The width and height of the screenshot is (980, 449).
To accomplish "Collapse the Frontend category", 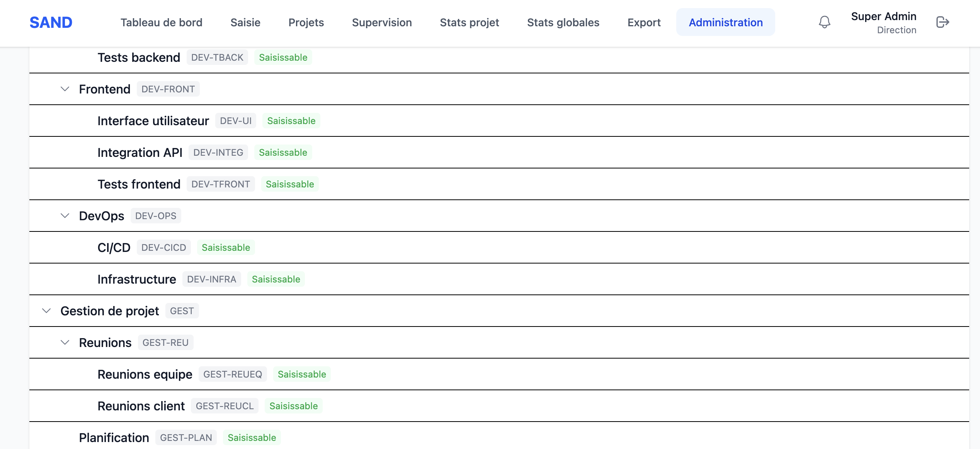I will click(65, 89).
